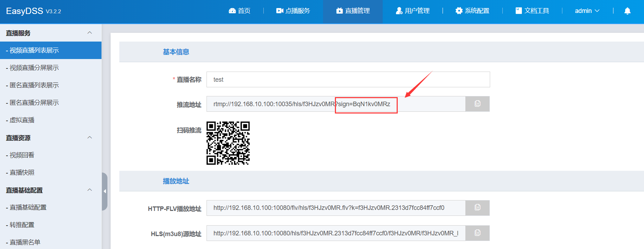644x249 pixels.
Task: Click the gear icon beside 系统配置
Action: (459, 11)
